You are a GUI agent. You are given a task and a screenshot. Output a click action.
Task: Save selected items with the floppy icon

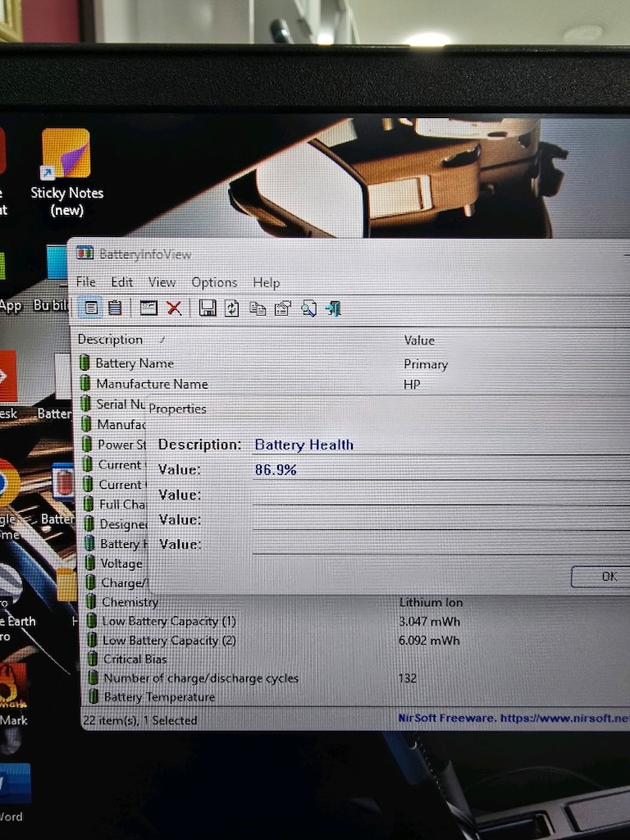pyautogui.click(x=208, y=308)
